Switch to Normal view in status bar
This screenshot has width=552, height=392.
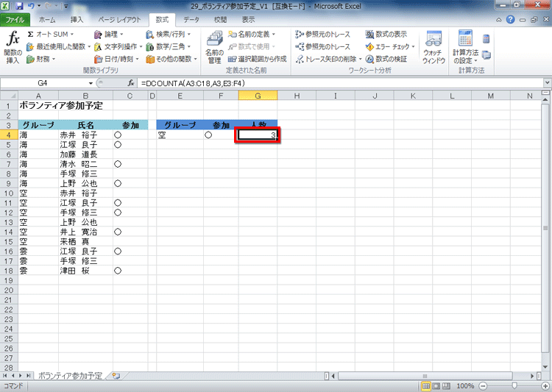click(425, 386)
